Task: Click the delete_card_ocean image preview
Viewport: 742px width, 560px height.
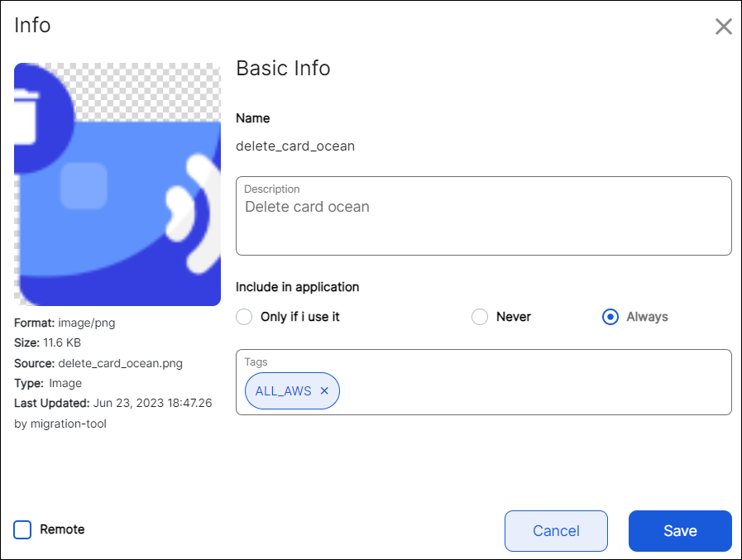Action: pos(117,184)
